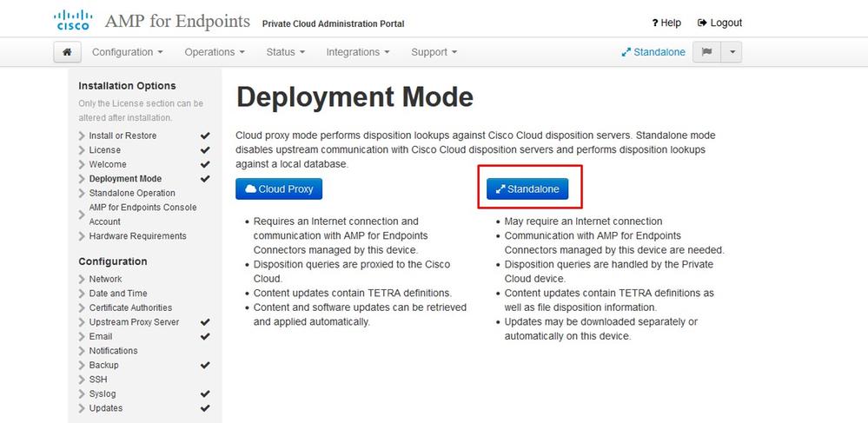
Task: Select the Cloud Proxy button
Action: [x=279, y=188]
